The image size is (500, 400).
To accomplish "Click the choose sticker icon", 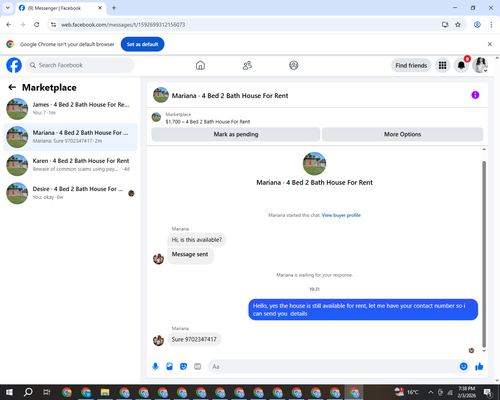I will pyautogui.click(x=183, y=367).
